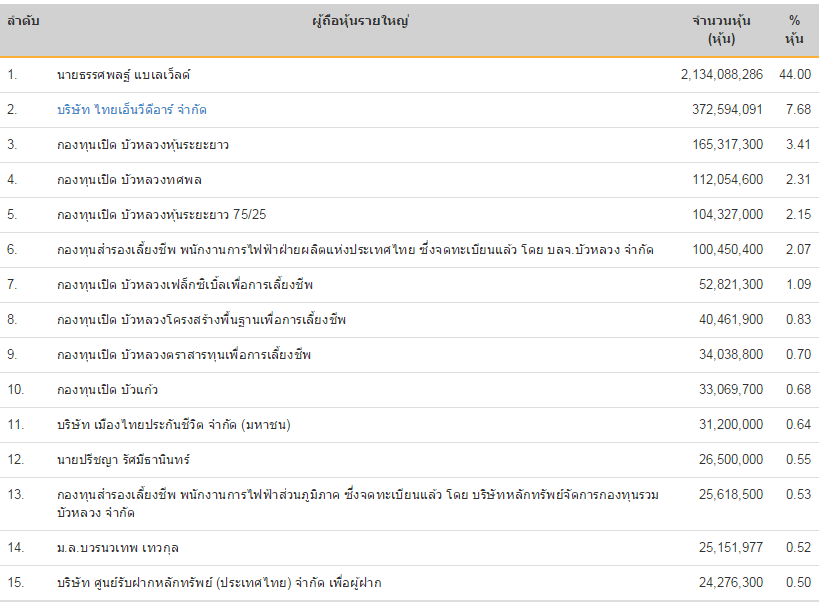The width and height of the screenshot is (822, 603).
Task: Click the 0.70 percent value
Action: coord(798,354)
